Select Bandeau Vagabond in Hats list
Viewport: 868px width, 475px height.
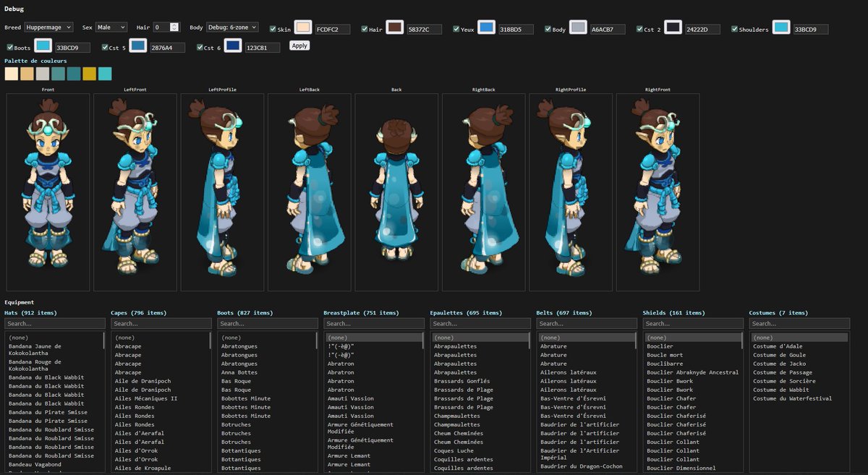point(54,464)
